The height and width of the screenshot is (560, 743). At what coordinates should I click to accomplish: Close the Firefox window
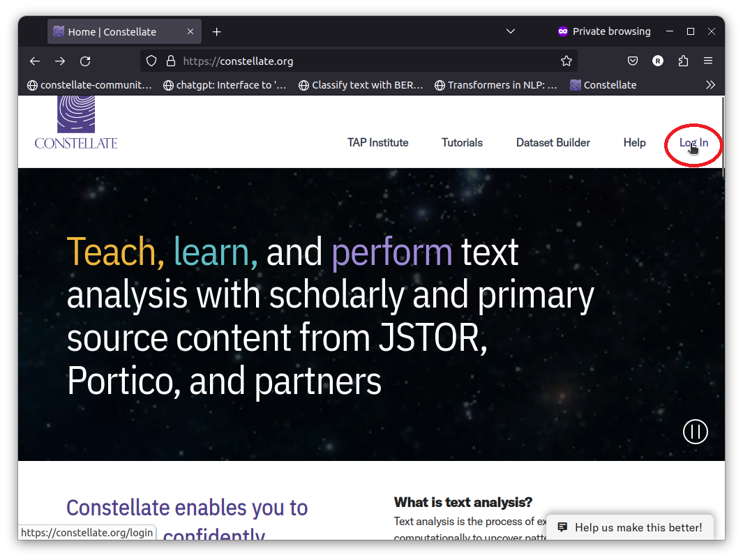click(711, 31)
